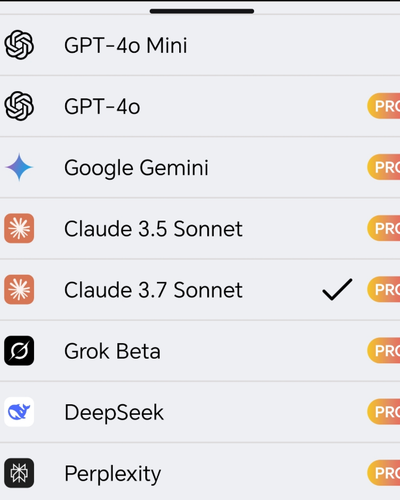Screen dimensions: 400x500
Task: Choose the GPT-4o model option
Action: point(200,106)
